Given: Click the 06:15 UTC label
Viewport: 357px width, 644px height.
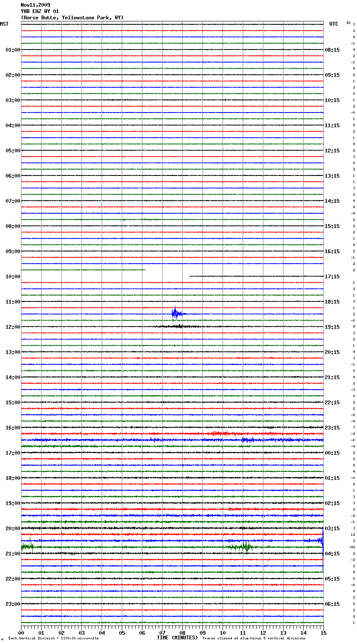Looking at the screenshot, I should pyautogui.click(x=332, y=604).
